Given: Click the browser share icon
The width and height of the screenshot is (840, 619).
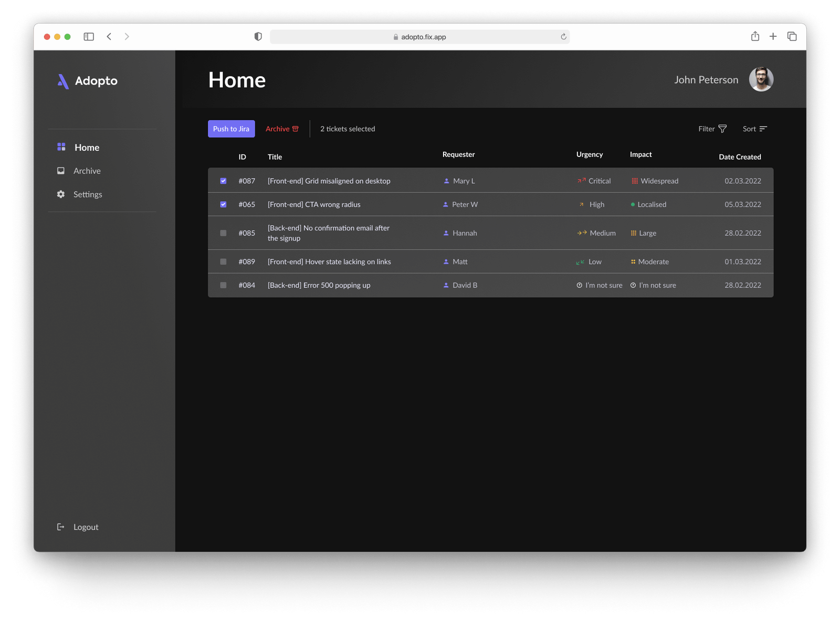Looking at the screenshot, I should click(755, 36).
